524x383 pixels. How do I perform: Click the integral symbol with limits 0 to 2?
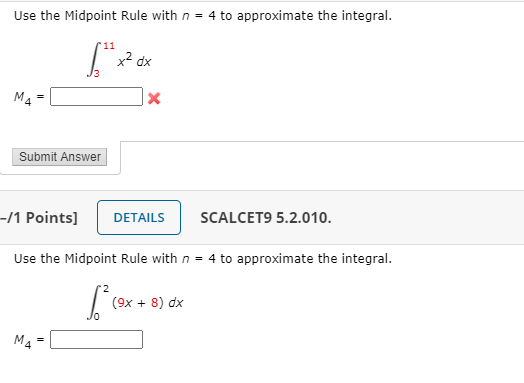click(94, 302)
